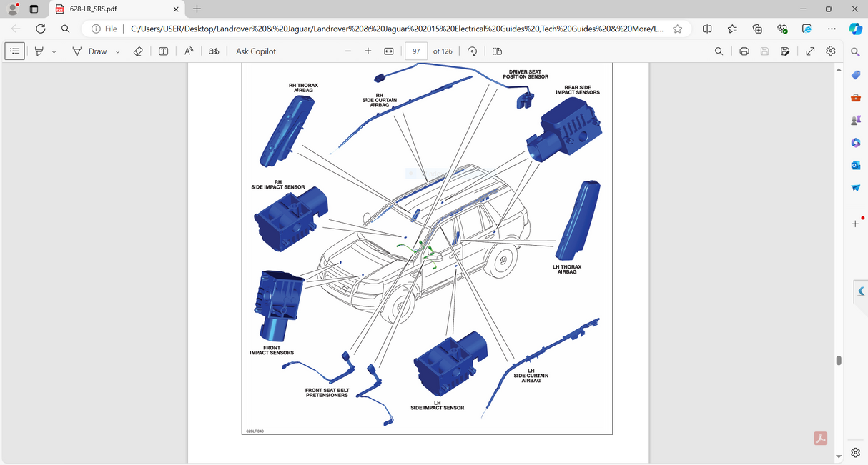Image resolution: width=868 pixels, height=465 pixels.
Task: Zoom in on the PDF
Action: pyautogui.click(x=368, y=51)
